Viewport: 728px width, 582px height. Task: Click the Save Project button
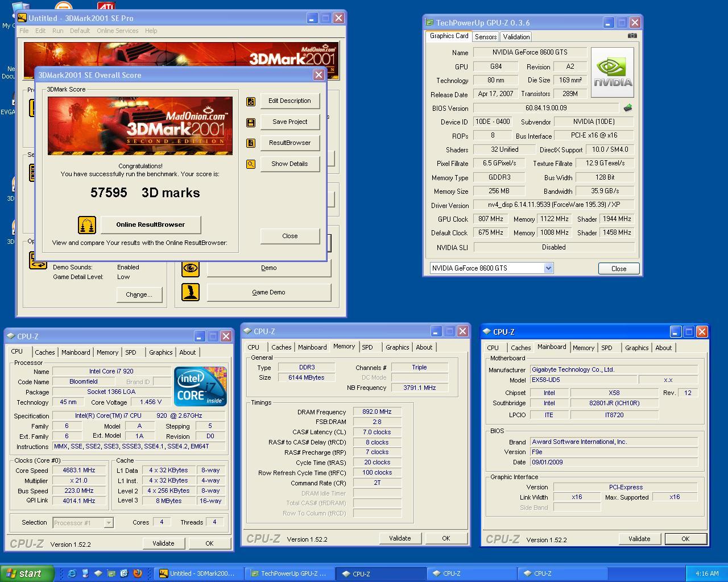pos(289,122)
